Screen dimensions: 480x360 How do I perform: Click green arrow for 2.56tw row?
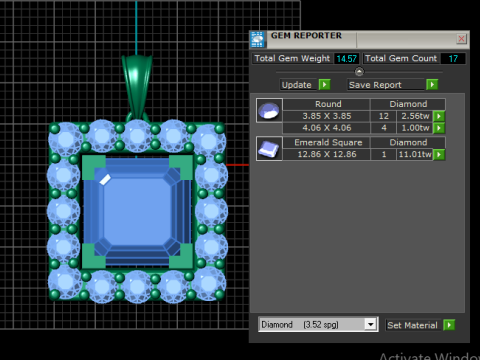click(x=439, y=116)
